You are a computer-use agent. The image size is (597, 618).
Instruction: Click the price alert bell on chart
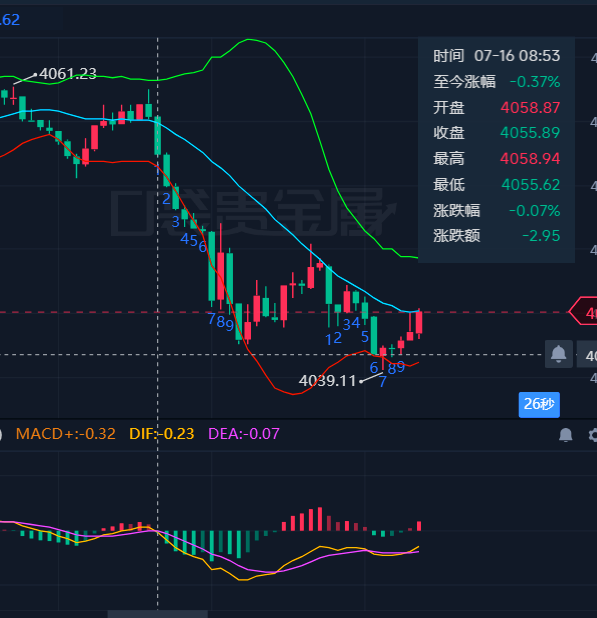pos(558,354)
